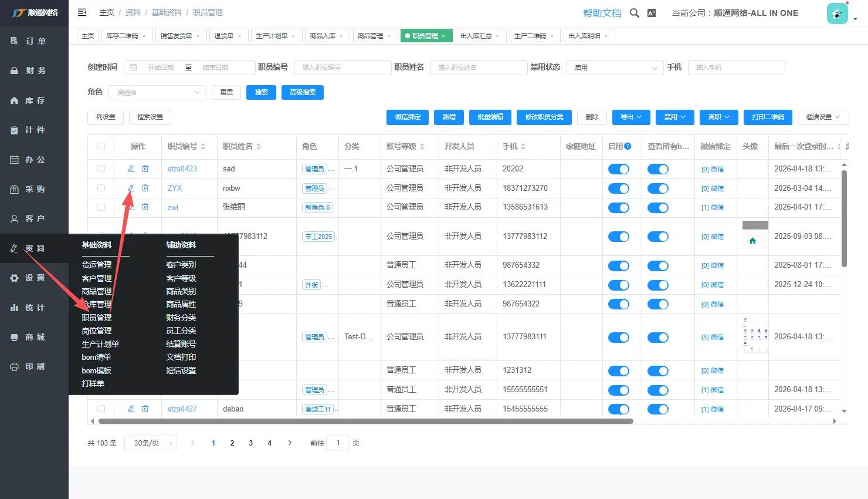Toggle 查看所有 switch for employee nxbw

coord(657,188)
